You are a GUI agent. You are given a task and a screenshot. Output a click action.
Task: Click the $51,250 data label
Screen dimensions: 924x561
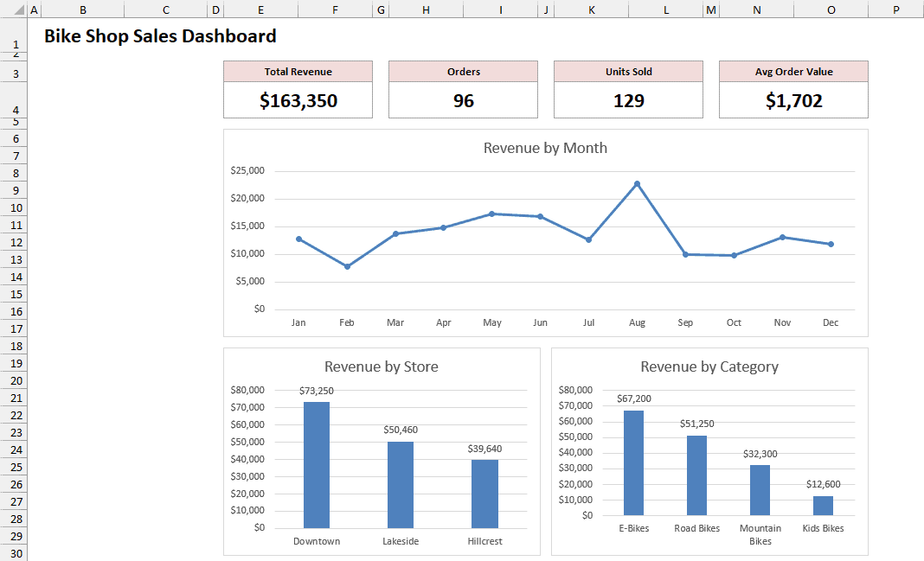[696, 424]
